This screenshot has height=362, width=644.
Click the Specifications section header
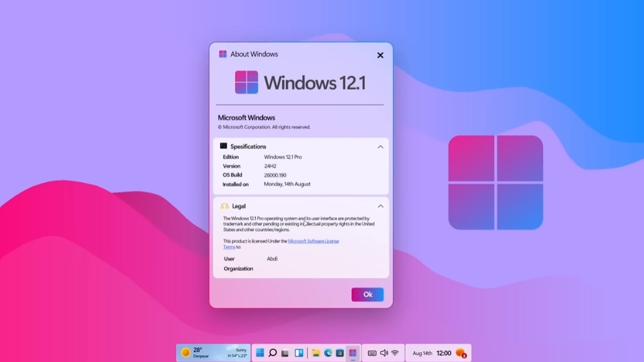tap(248, 146)
